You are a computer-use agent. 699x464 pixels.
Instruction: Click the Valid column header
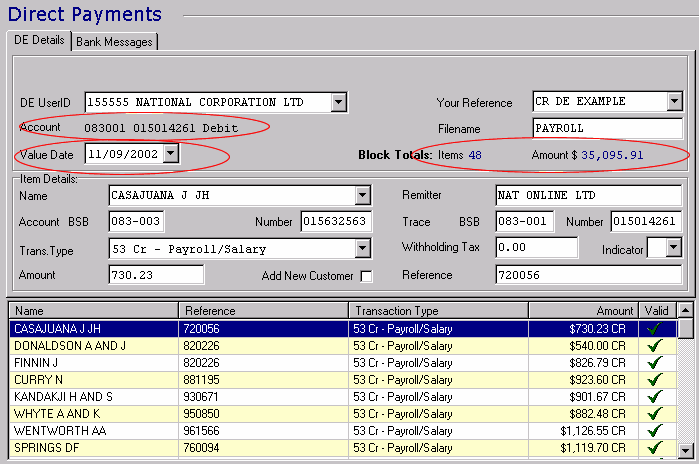[657, 311]
